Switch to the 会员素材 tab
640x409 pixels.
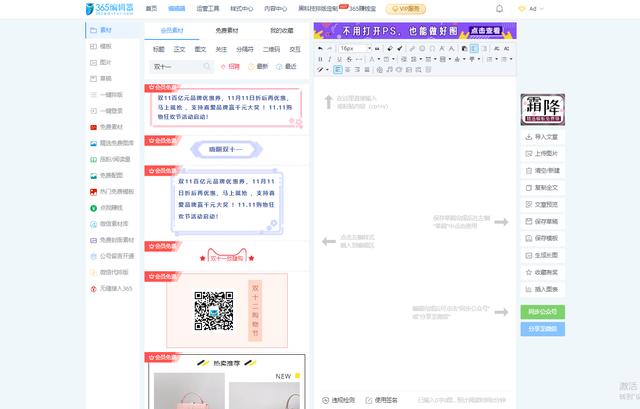(x=172, y=30)
